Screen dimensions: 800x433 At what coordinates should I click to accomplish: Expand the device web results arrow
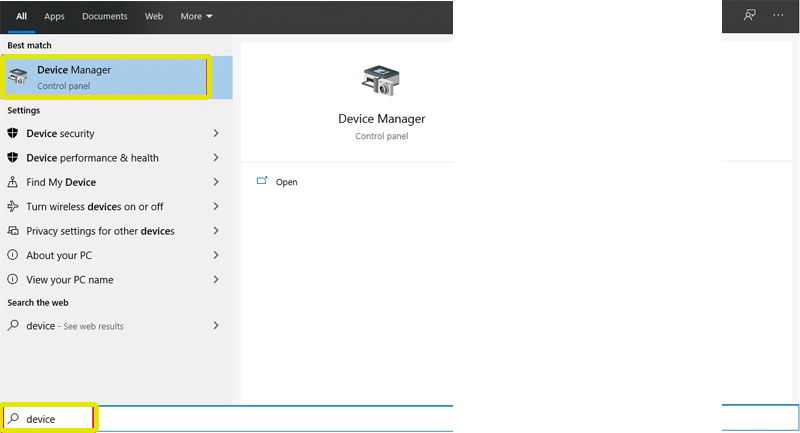point(216,325)
